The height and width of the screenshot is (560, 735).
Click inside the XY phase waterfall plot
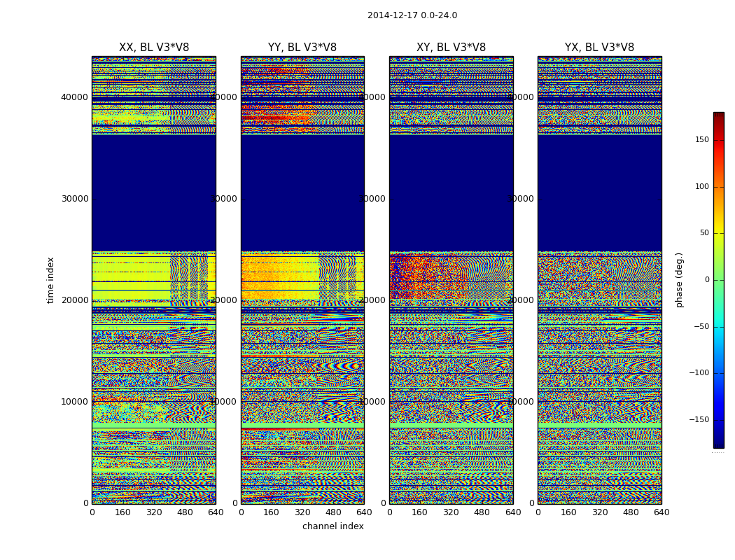(x=451, y=280)
